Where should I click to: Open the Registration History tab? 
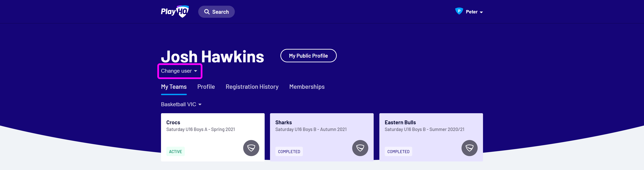(252, 87)
